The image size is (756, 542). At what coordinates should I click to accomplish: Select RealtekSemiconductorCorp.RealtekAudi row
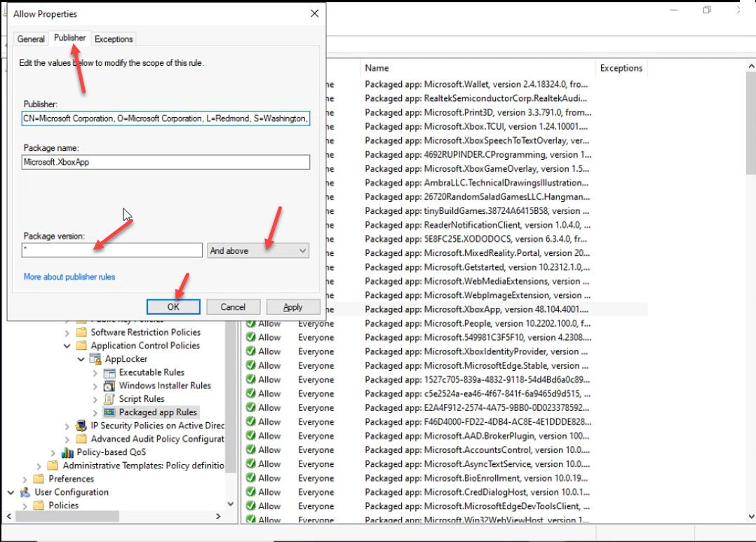(x=475, y=98)
